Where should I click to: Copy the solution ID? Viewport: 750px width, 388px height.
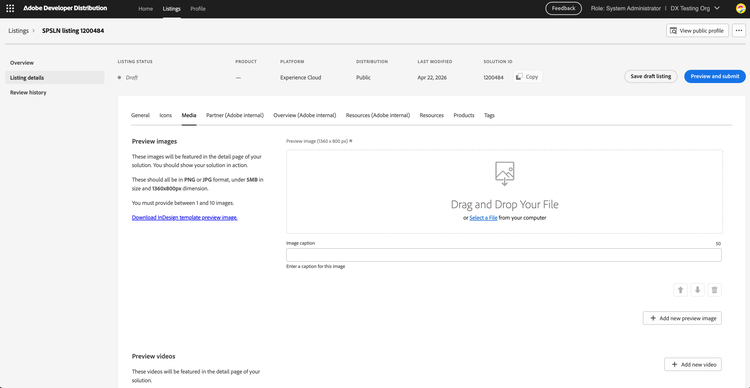coord(528,77)
